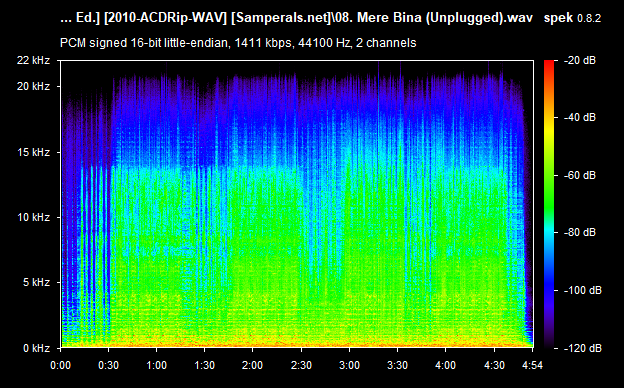Click the '2:00' time axis label
The image size is (624, 388).
[x=252, y=365]
